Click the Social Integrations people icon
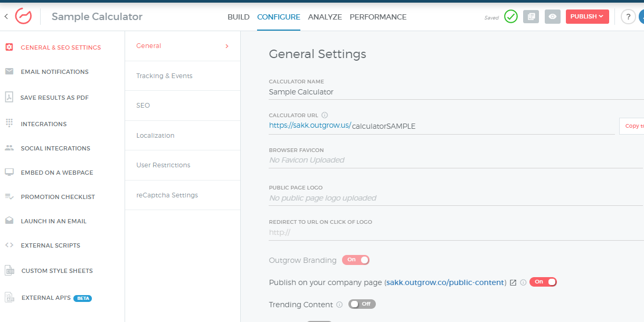 (9, 148)
